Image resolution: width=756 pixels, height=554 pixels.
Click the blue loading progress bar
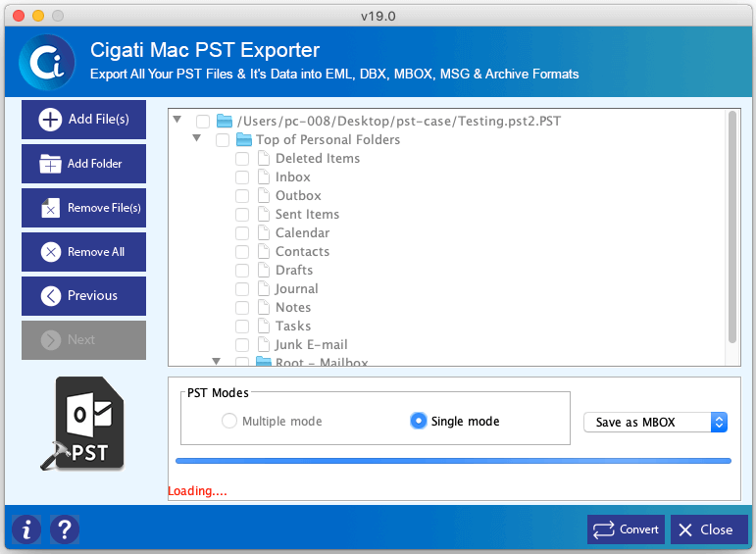tap(453, 461)
